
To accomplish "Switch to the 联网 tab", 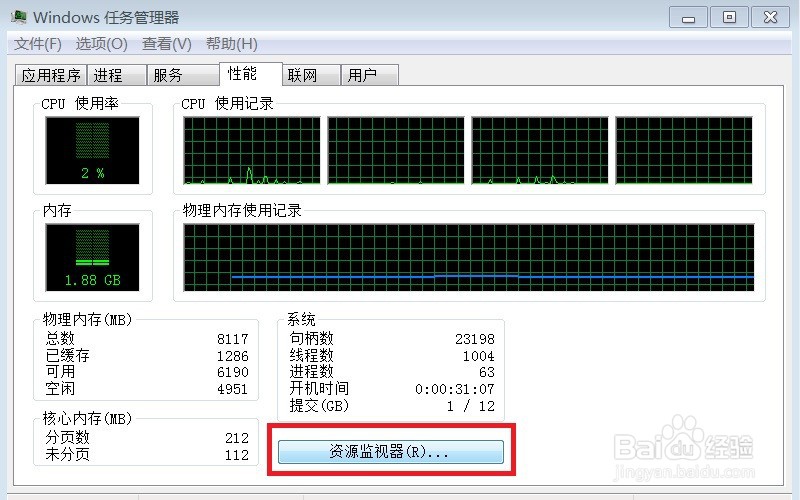I will click(311, 75).
